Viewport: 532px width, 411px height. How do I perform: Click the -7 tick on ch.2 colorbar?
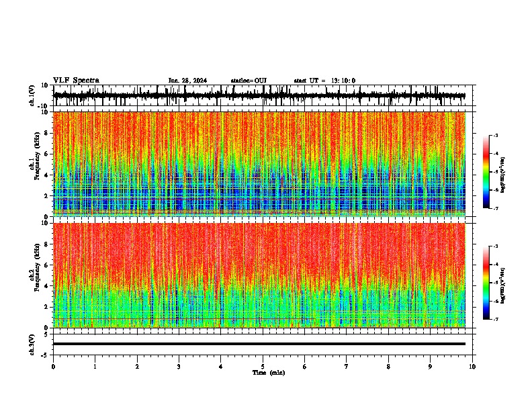tap(495, 320)
